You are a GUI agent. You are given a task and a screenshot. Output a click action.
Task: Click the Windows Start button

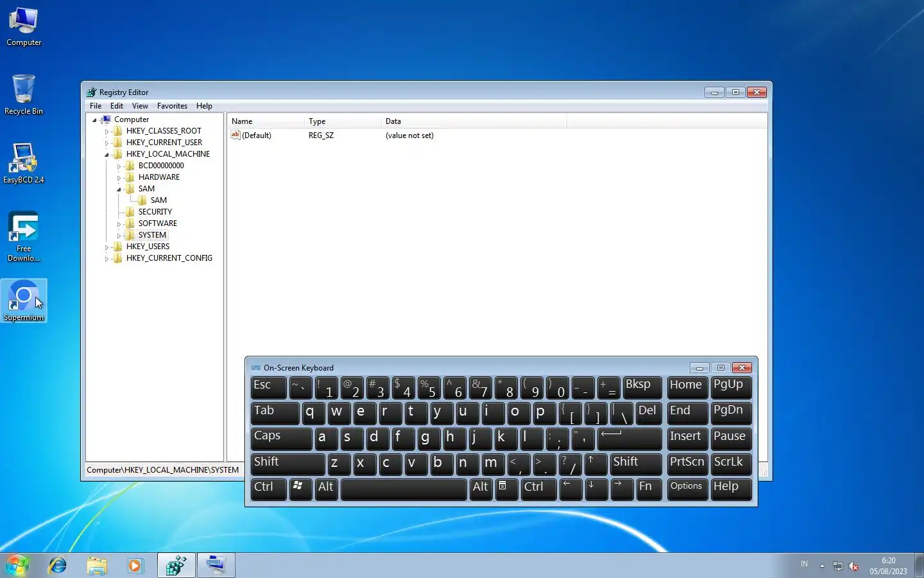(x=17, y=565)
